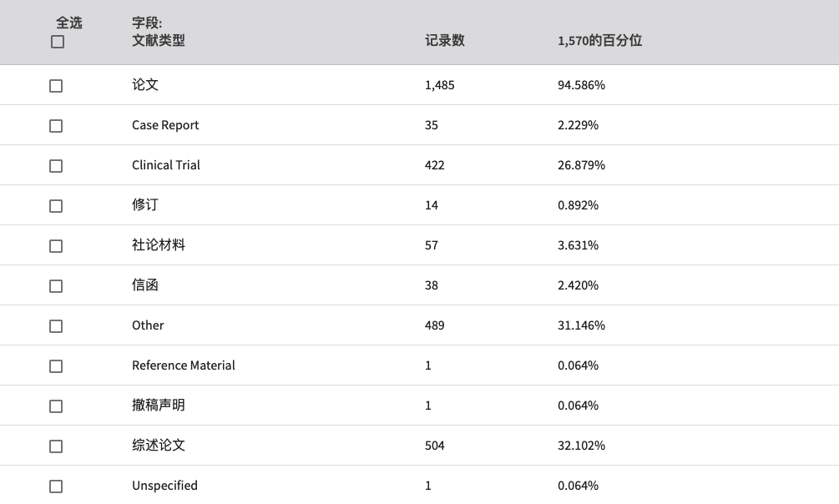Tick the Reference Material checkbox

point(56,366)
